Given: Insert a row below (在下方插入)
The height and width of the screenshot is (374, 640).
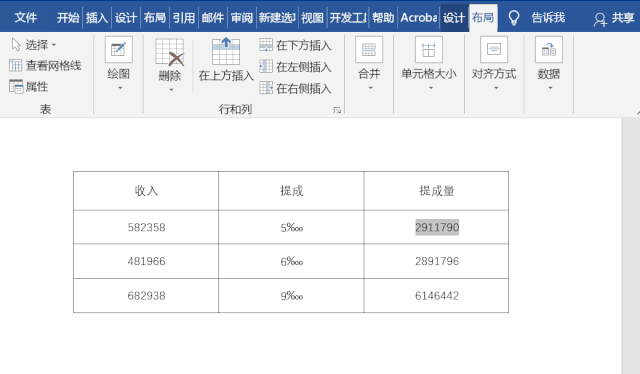Looking at the screenshot, I should 296,45.
